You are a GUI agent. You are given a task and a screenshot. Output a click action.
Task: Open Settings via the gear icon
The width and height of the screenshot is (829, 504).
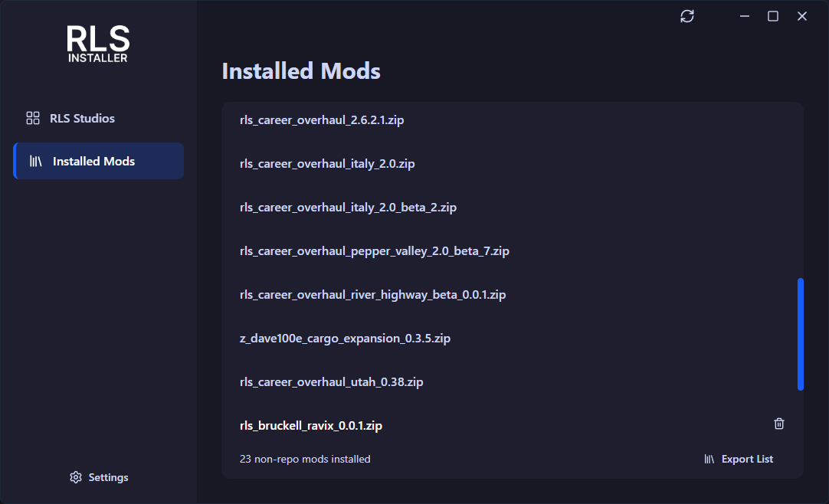click(75, 476)
